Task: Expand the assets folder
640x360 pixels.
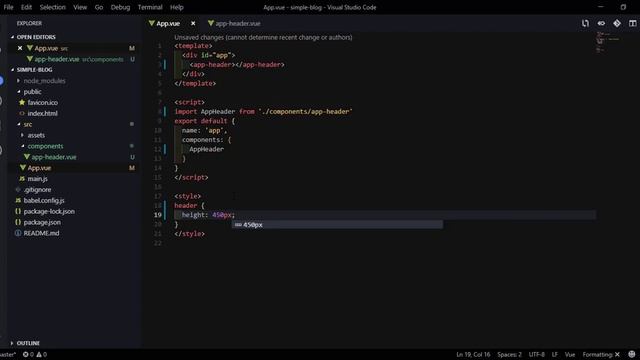Action: (36, 135)
